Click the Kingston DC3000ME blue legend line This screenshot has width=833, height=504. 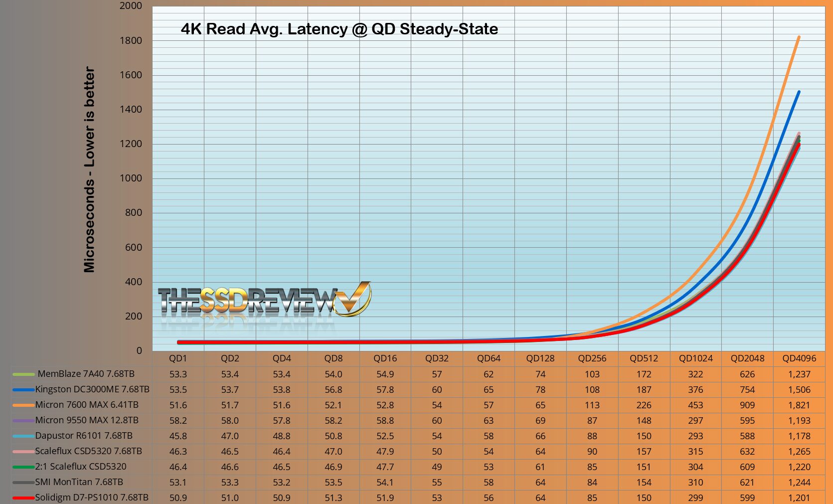tap(23, 390)
